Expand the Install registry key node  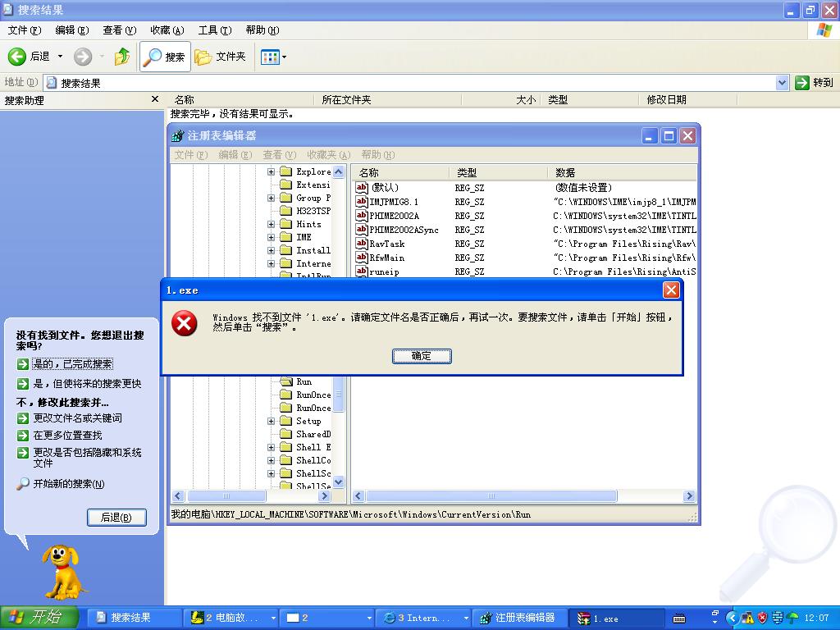click(271, 250)
